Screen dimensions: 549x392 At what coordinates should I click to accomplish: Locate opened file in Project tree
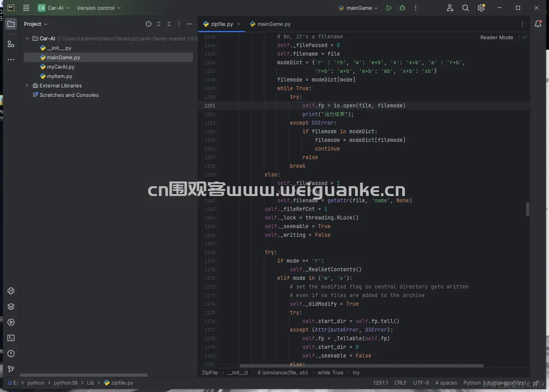[x=149, y=24]
